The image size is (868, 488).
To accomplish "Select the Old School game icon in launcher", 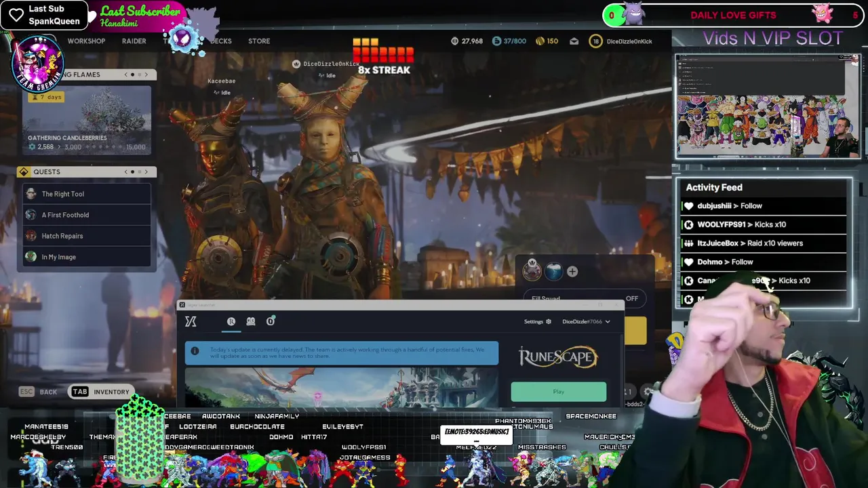I will [x=251, y=321].
